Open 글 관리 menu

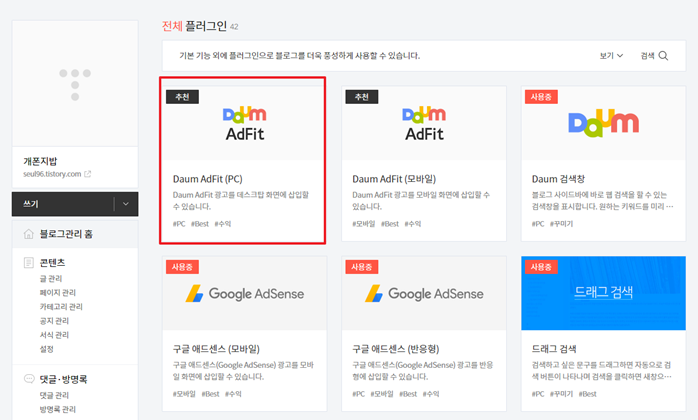coord(51,278)
